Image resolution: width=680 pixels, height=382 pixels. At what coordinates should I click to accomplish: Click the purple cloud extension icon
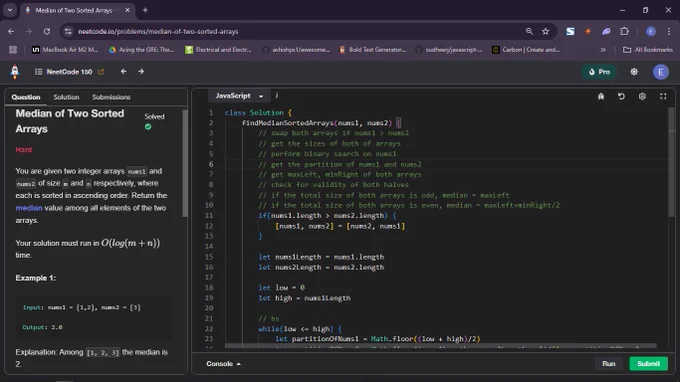tap(606, 31)
